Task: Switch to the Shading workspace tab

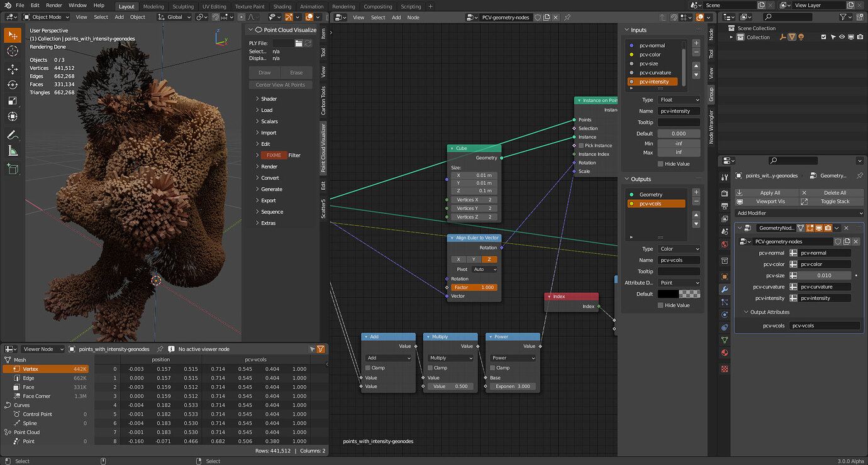Action: [x=282, y=6]
